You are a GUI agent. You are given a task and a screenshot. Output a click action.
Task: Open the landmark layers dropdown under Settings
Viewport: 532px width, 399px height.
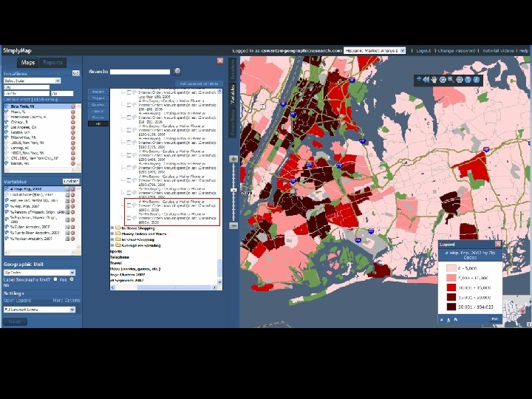pos(39,310)
